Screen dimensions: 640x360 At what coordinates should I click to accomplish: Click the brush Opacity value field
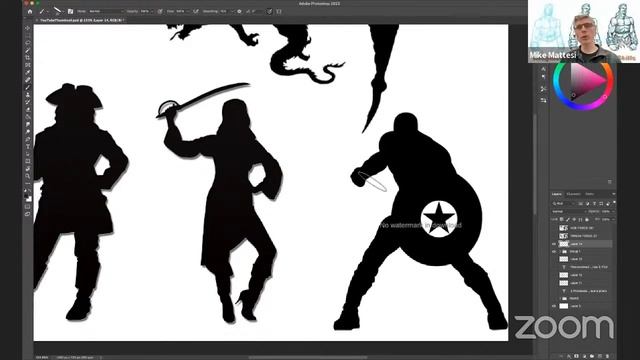tap(145, 11)
